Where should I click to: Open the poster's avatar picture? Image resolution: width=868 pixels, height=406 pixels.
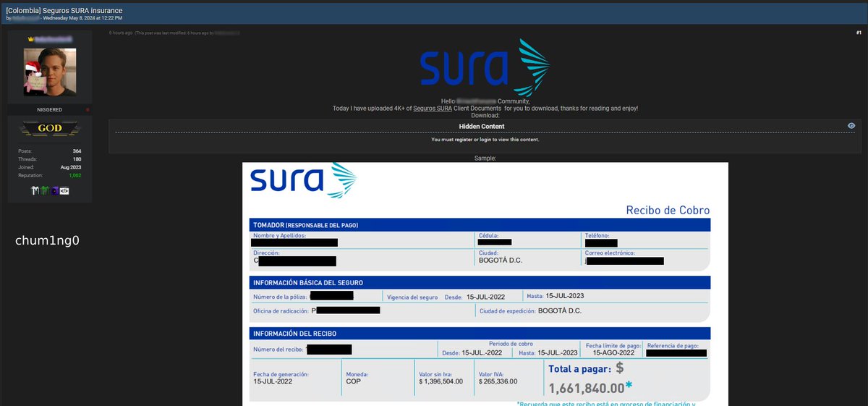50,72
